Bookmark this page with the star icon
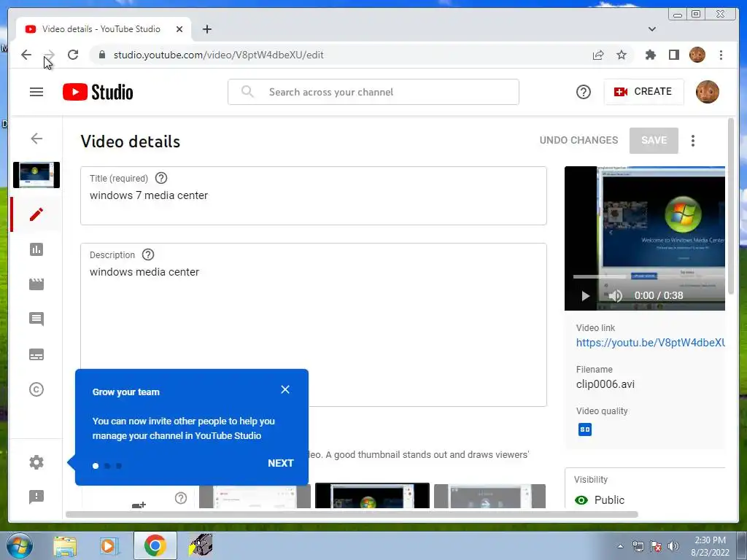Screen dimensions: 747x560 click(622, 55)
